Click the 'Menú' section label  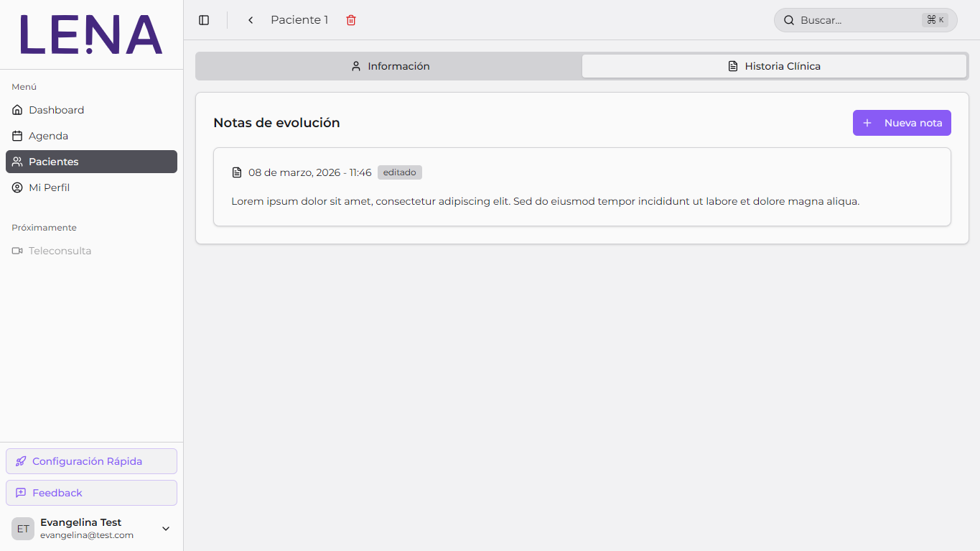pos(24,87)
